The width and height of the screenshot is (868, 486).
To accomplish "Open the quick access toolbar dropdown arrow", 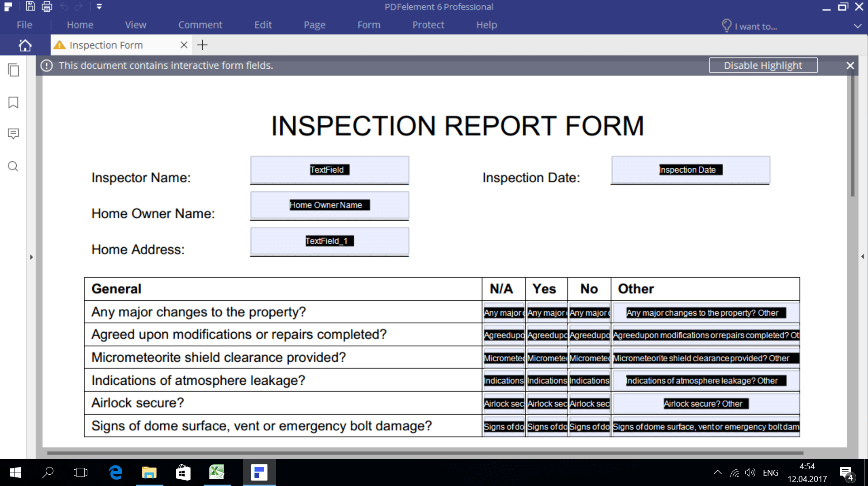I will click(x=99, y=6).
